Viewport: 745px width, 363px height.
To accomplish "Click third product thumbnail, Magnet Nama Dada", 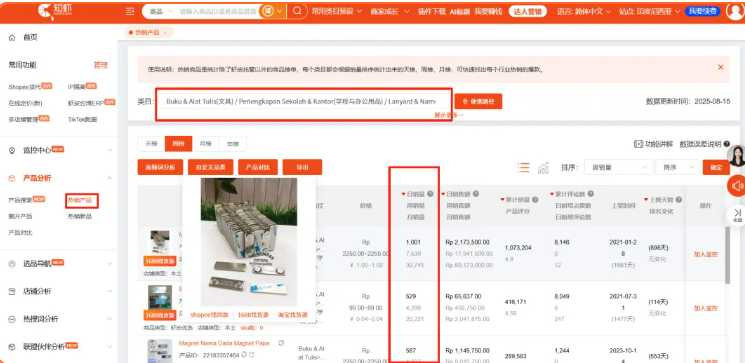I will pyautogui.click(x=159, y=351).
